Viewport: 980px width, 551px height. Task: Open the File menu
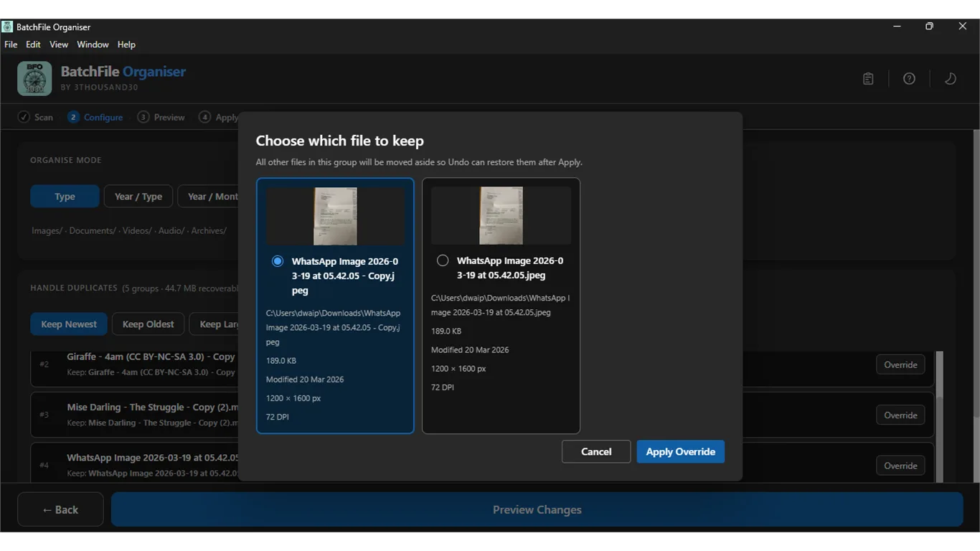(x=11, y=44)
